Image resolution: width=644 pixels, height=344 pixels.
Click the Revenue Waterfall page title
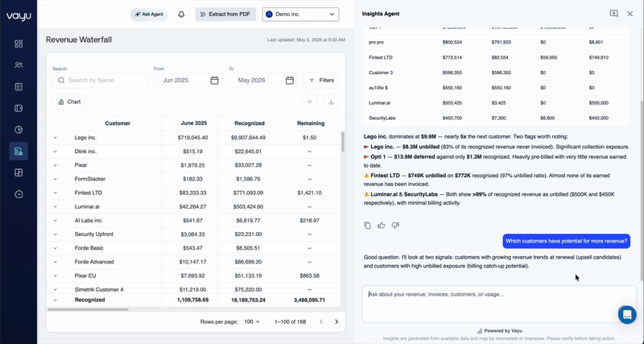click(79, 39)
